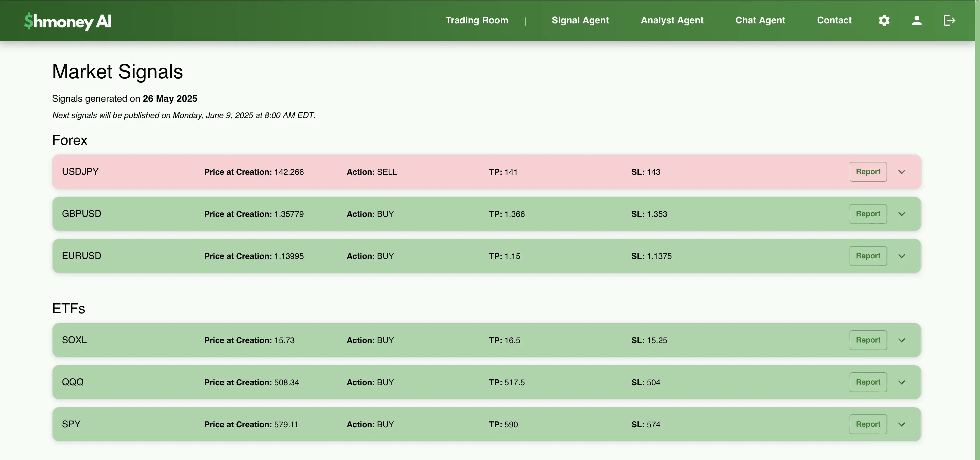Open Report for SOXL
Image resolution: width=980 pixels, height=460 pixels.
point(868,340)
